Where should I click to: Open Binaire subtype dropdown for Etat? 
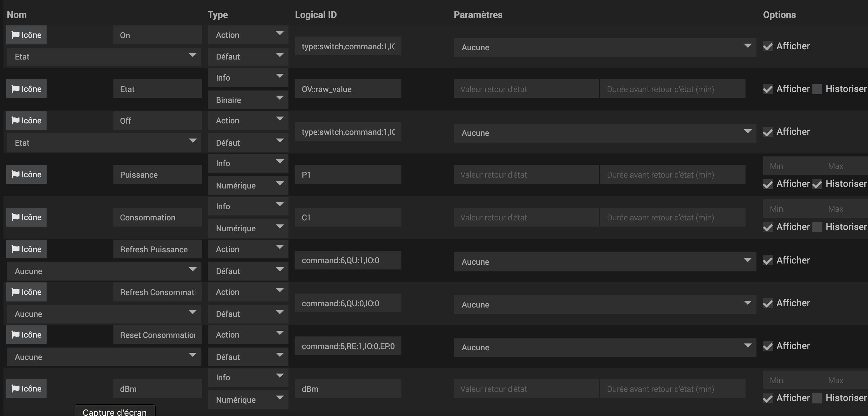click(x=248, y=100)
